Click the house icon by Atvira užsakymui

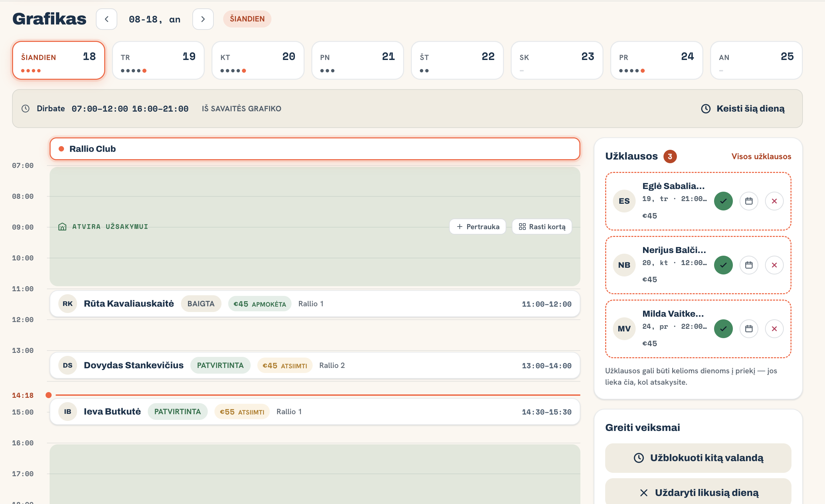[x=62, y=227]
